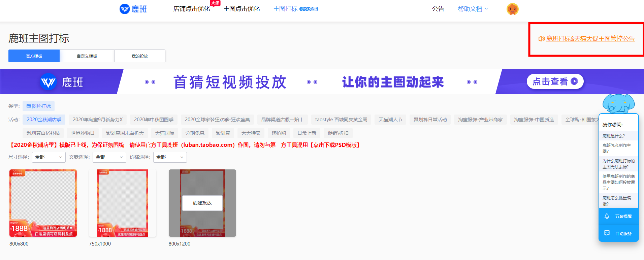
Task: Click the 万象提醒 bell icon
Action: coord(607,216)
